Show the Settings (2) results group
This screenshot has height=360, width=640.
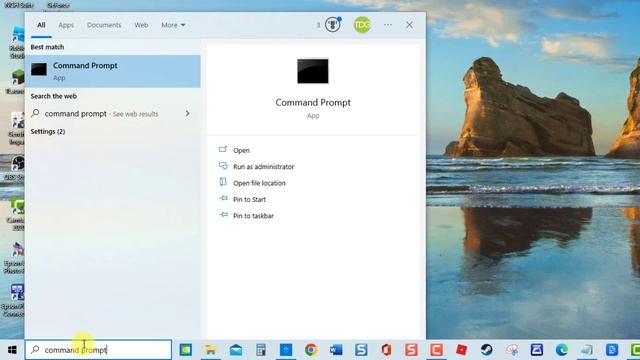pos(48,131)
